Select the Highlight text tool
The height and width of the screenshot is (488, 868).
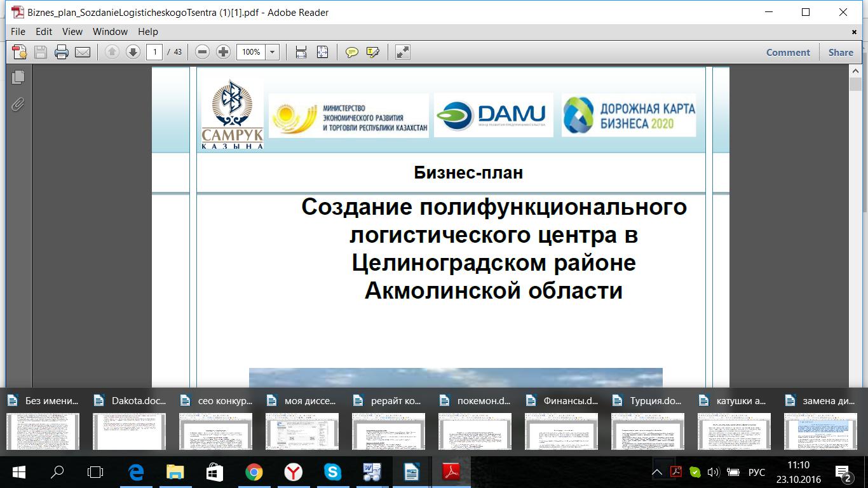(373, 52)
